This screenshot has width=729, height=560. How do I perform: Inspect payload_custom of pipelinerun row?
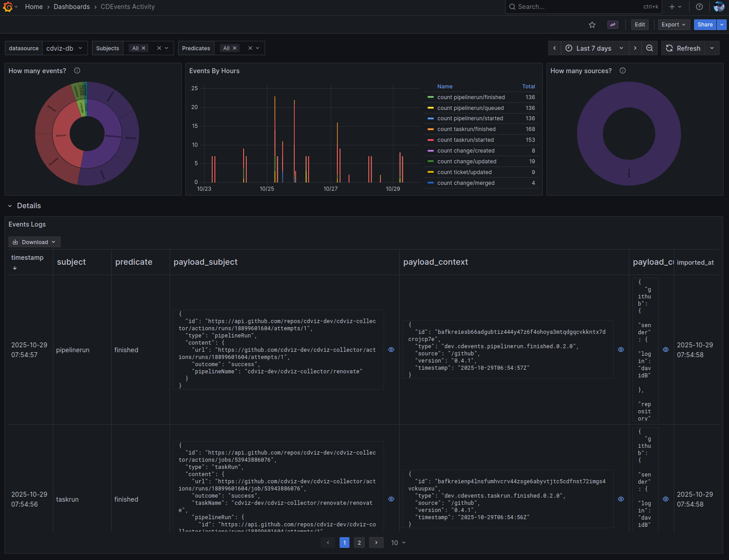(666, 350)
